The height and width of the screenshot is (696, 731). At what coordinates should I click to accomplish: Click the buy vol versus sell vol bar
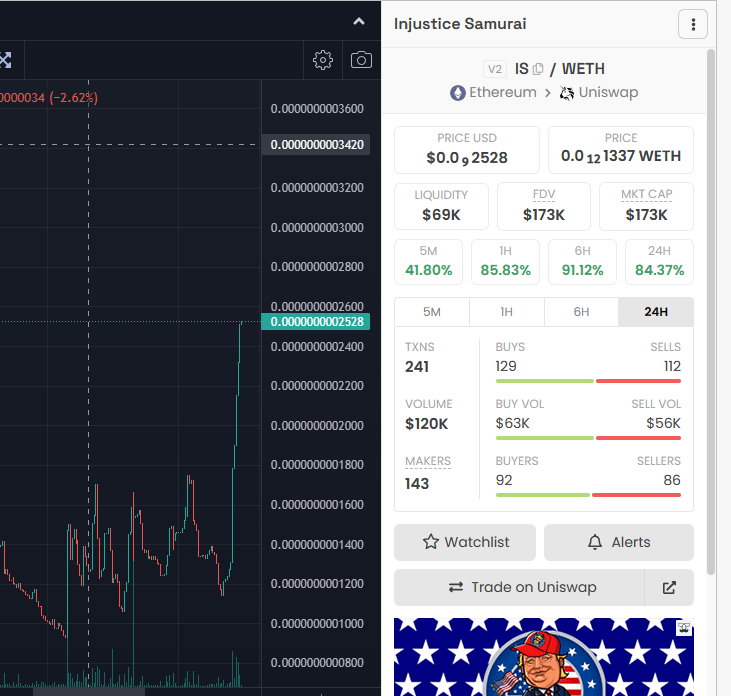588,438
